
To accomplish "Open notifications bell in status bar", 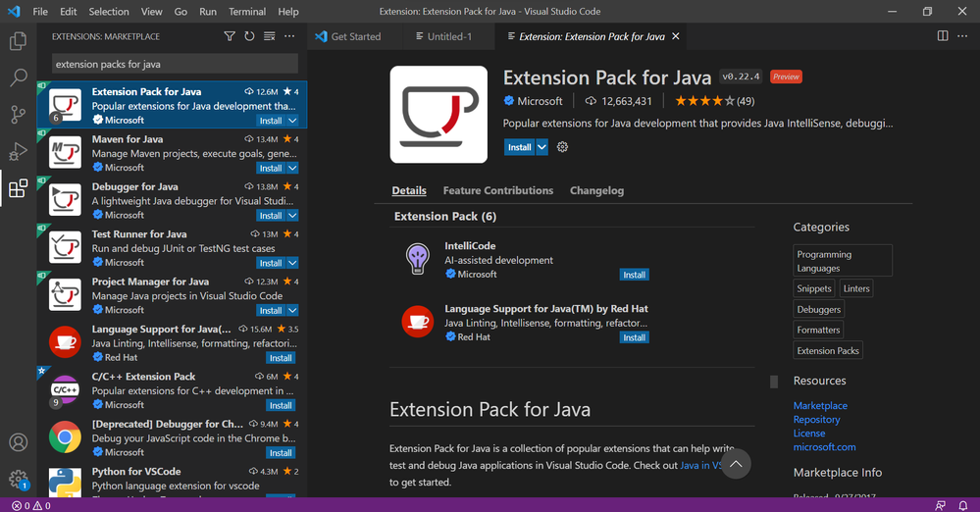I will [963, 506].
